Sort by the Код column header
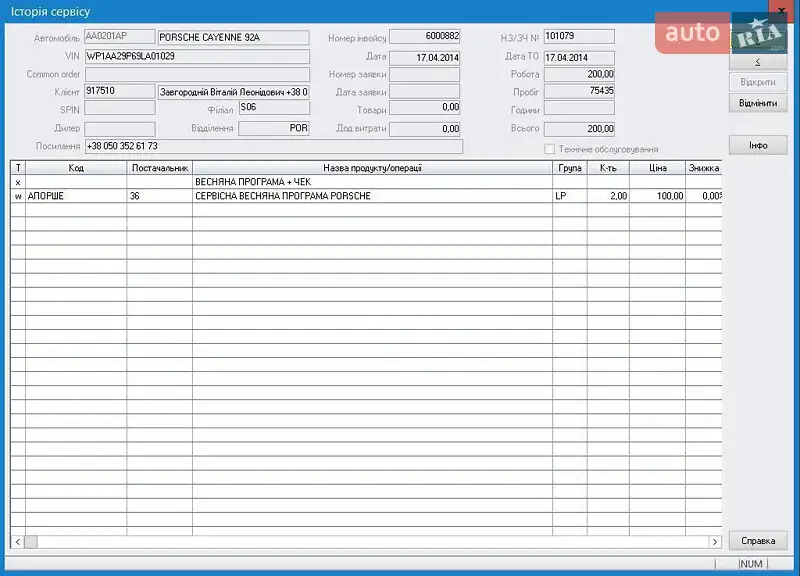Screen dimensions: 800x576 [x=76, y=168]
